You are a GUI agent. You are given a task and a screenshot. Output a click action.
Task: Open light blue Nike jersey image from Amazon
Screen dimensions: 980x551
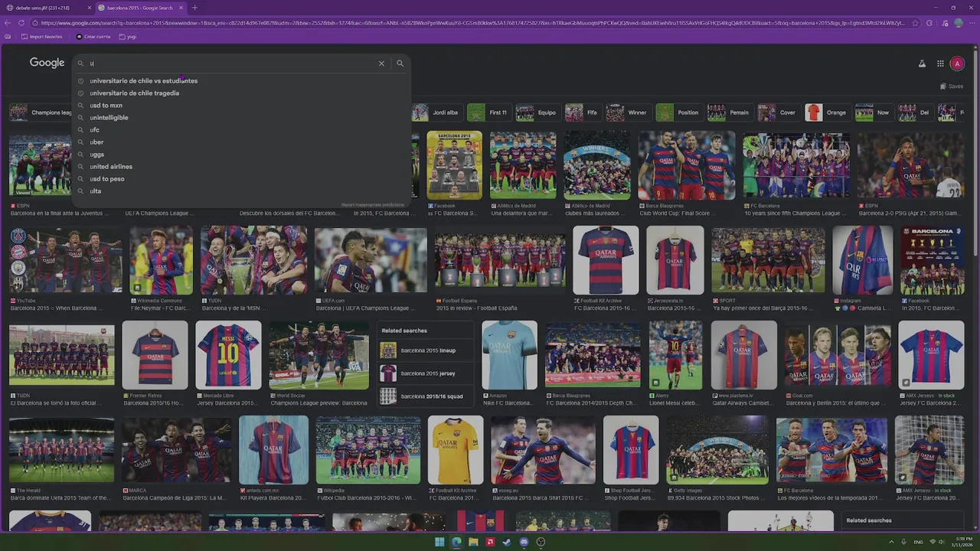click(509, 355)
